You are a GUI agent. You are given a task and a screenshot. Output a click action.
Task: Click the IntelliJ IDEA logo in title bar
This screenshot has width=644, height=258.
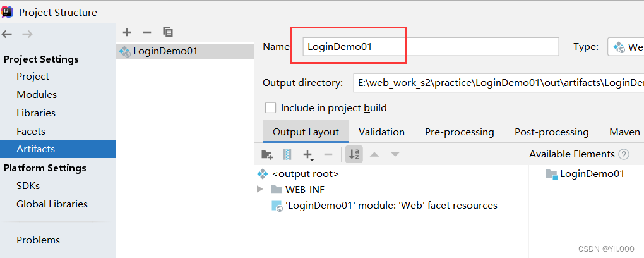coord(9,12)
